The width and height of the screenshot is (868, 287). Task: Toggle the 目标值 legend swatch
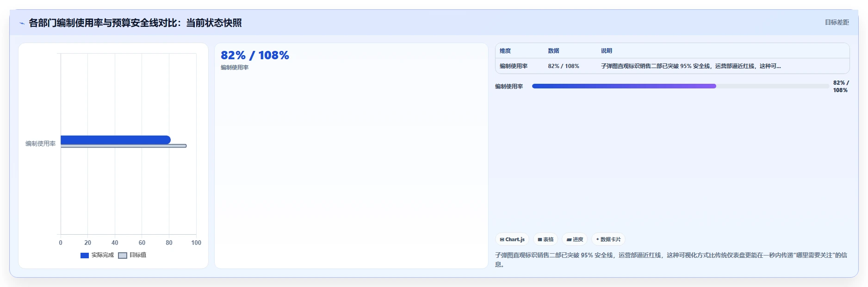coord(123,255)
